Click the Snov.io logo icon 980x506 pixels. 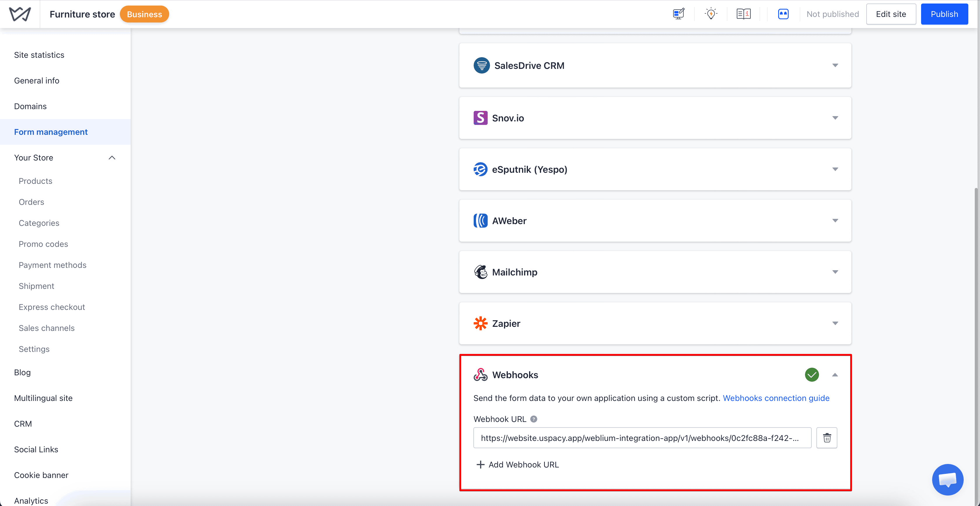[480, 118]
